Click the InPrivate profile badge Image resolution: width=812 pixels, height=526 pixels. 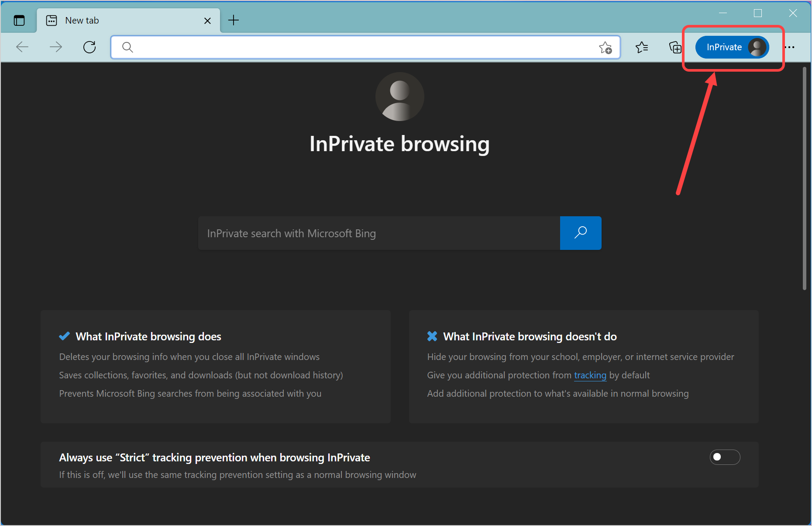click(x=732, y=47)
